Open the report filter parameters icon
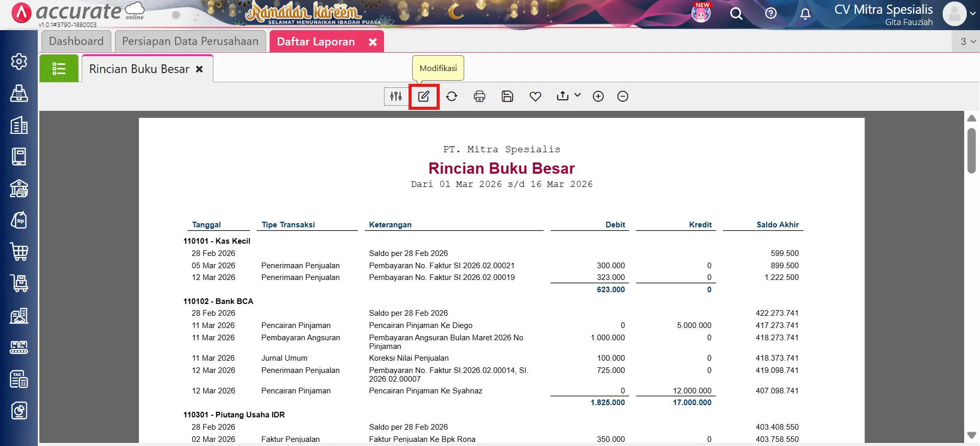Viewport: 980px width, 446px height. tap(396, 96)
